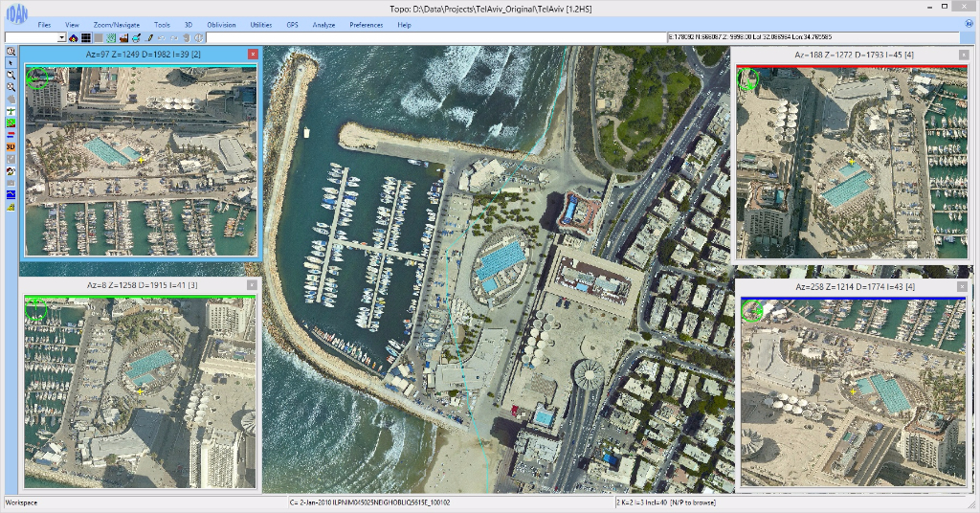
Task: Click the black grid icon in toolbar
Action: pos(85,37)
